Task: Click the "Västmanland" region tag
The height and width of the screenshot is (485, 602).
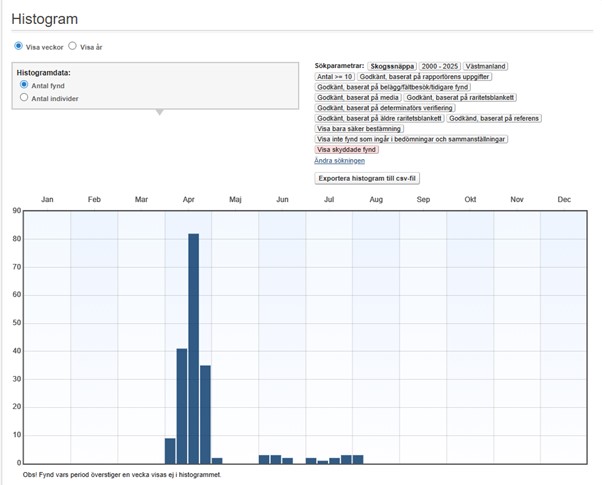Action: pos(485,65)
